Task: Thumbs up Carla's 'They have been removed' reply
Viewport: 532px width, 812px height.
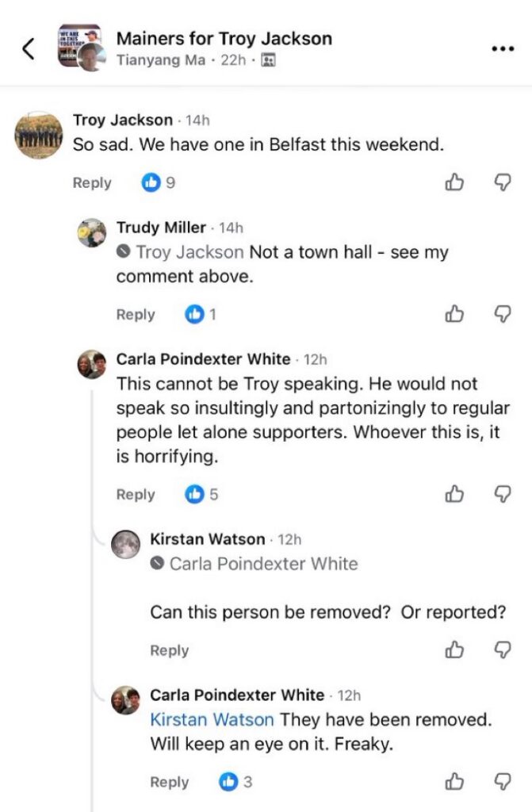Action: pyautogui.click(x=454, y=781)
